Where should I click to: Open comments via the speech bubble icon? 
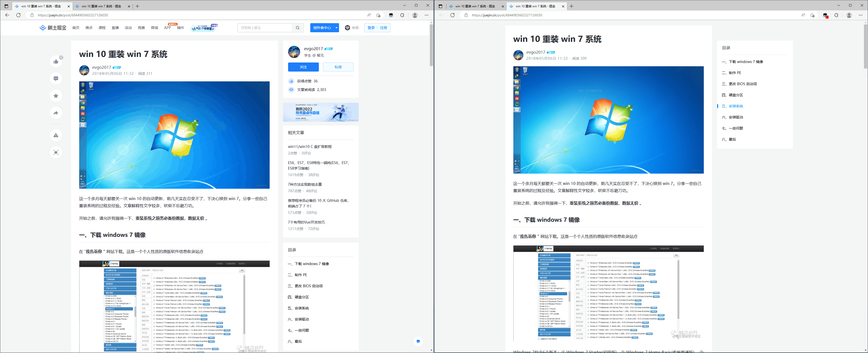(56, 78)
